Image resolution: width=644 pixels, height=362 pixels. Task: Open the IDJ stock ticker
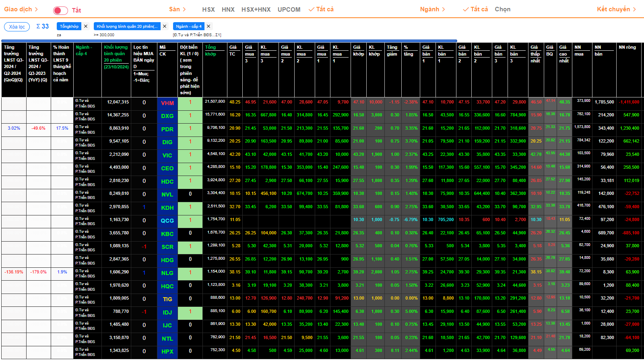(x=167, y=312)
